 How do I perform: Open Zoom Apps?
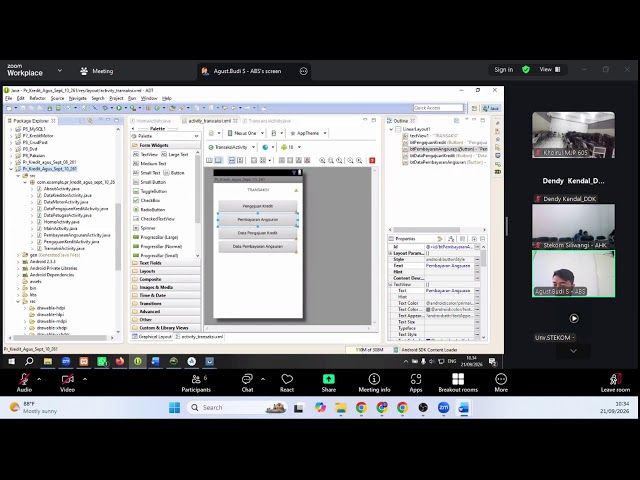[416, 383]
